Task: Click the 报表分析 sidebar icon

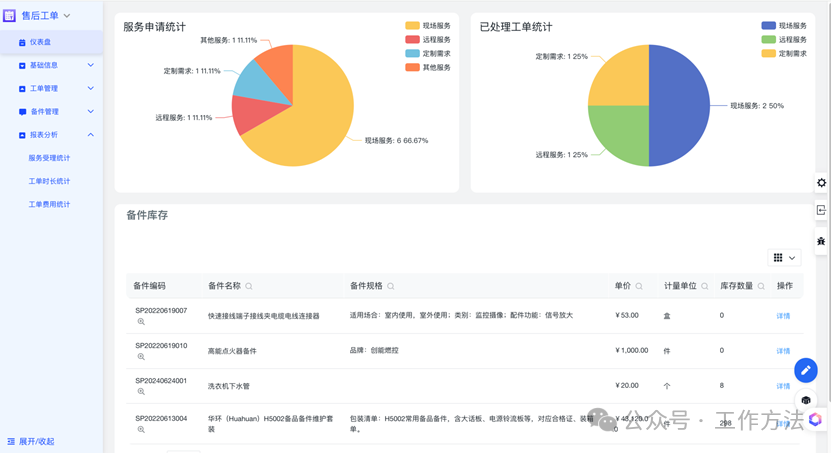Action: 22,135
